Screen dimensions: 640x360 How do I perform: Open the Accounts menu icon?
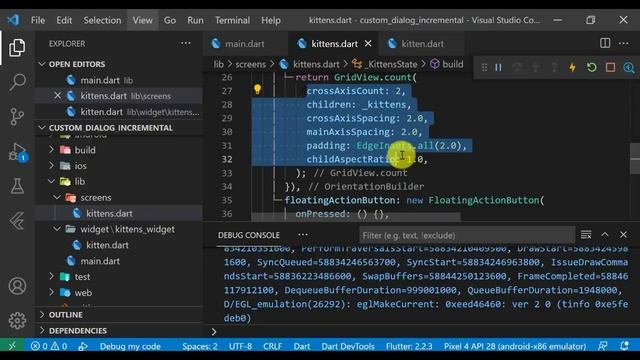pyautogui.click(x=17, y=286)
